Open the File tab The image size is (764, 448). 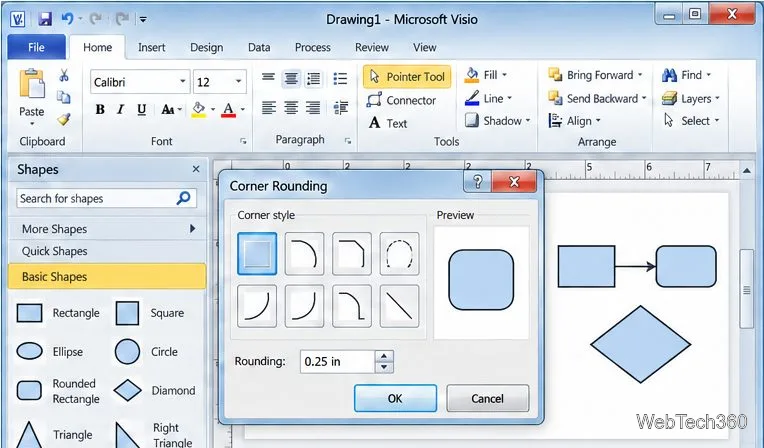point(37,47)
